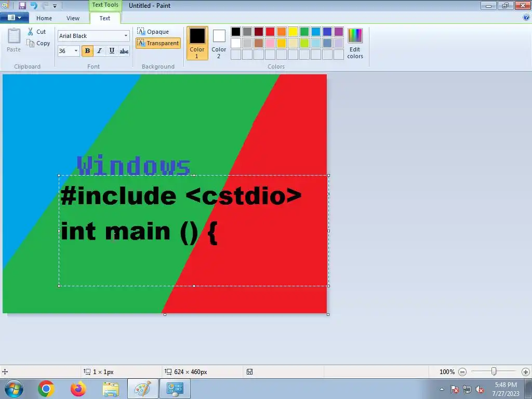Open Windows Explorer from taskbar
The image size is (532, 399).
pyautogui.click(x=111, y=389)
